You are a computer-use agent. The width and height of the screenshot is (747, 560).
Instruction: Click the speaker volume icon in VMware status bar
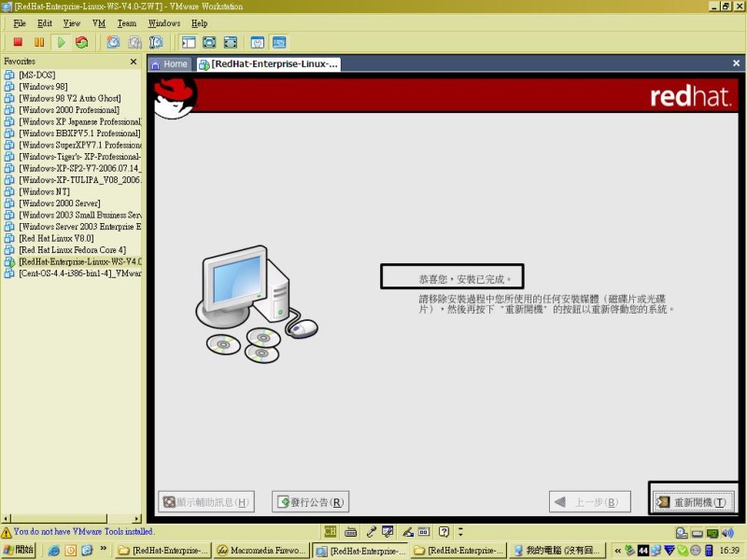(x=728, y=533)
